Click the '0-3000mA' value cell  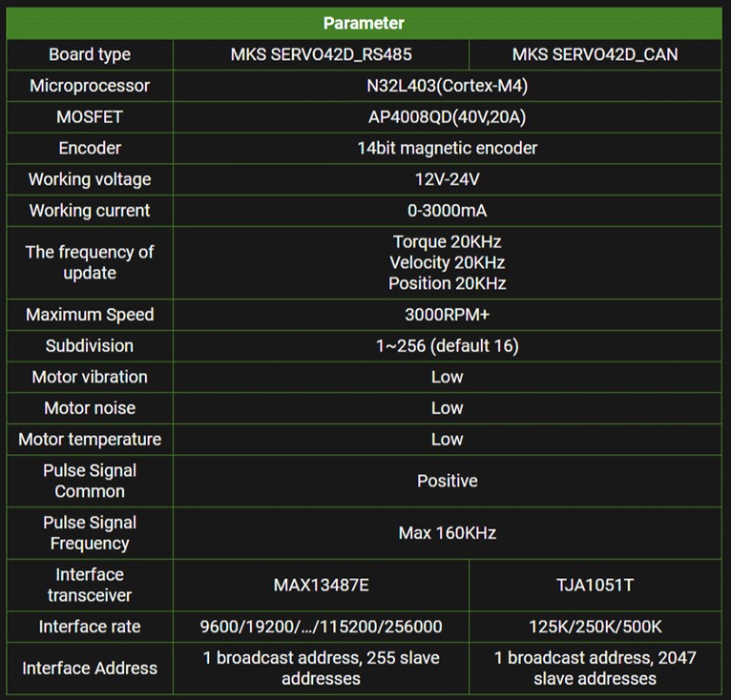click(447, 211)
